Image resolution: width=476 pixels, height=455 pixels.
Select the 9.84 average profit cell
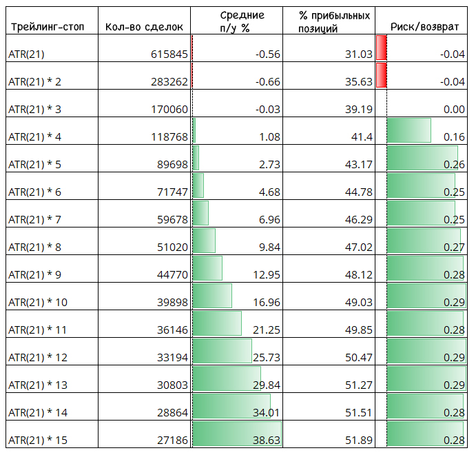coord(236,241)
